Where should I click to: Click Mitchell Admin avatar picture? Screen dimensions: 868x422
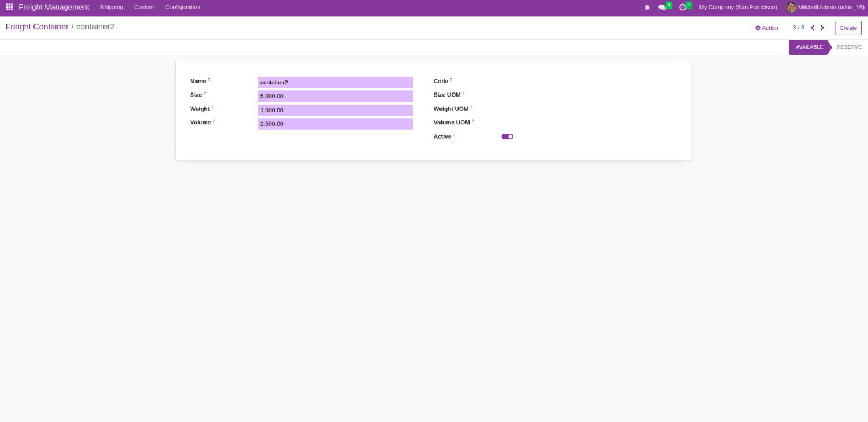791,8
